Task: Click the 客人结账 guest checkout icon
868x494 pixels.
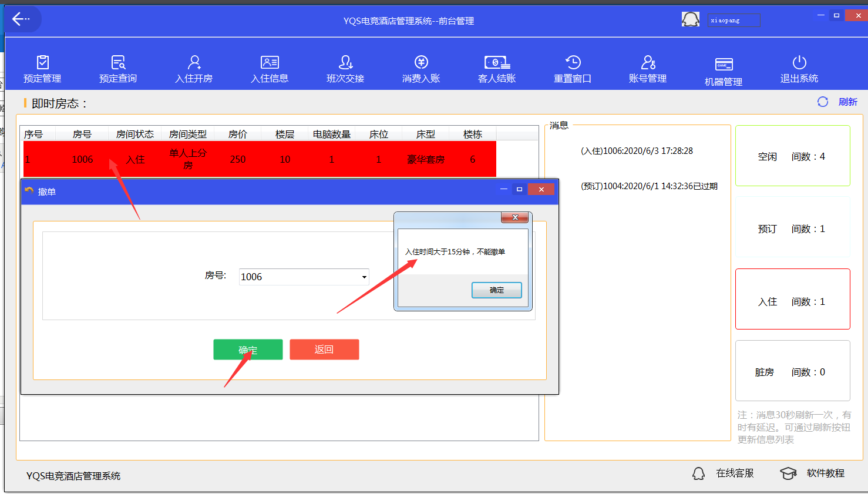Action: click(497, 69)
